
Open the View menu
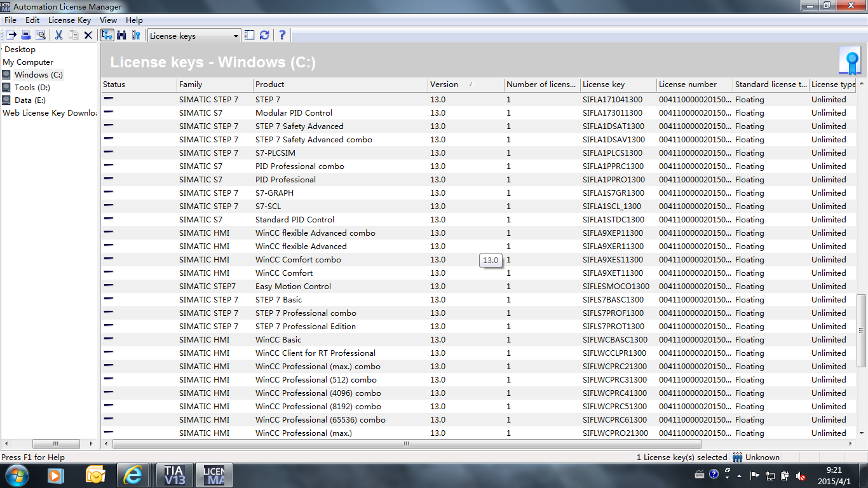pos(109,20)
